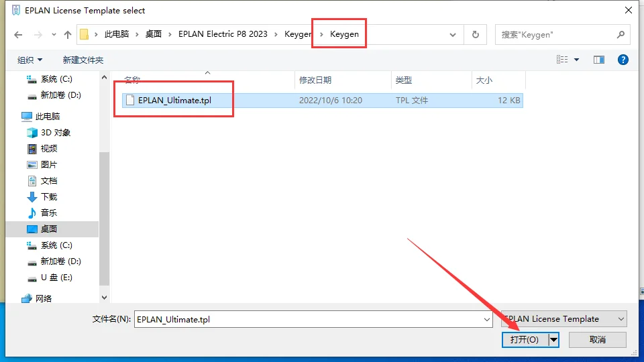Toggle the preview pane icon
The width and height of the screenshot is (644, 362).
click(x=599, y=60)
